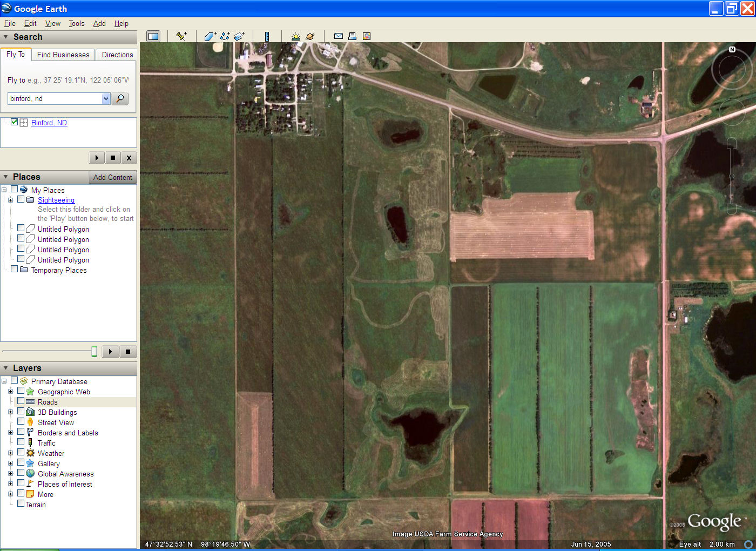The height and width of the screenshot is (551, 756).
Task: Collapse the Search panel triangle
Action: click(x=6, y=37)
